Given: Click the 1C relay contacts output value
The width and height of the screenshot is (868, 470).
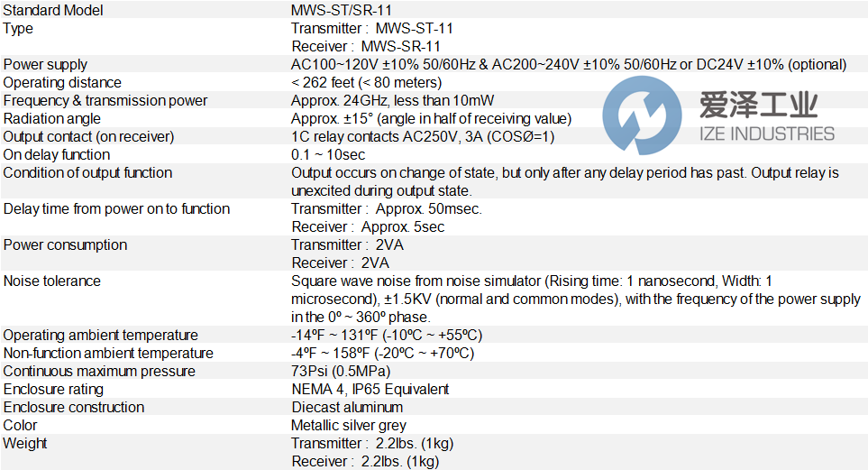Looking at the screenshot, I should pyautogui.click(x=423, y=136).
